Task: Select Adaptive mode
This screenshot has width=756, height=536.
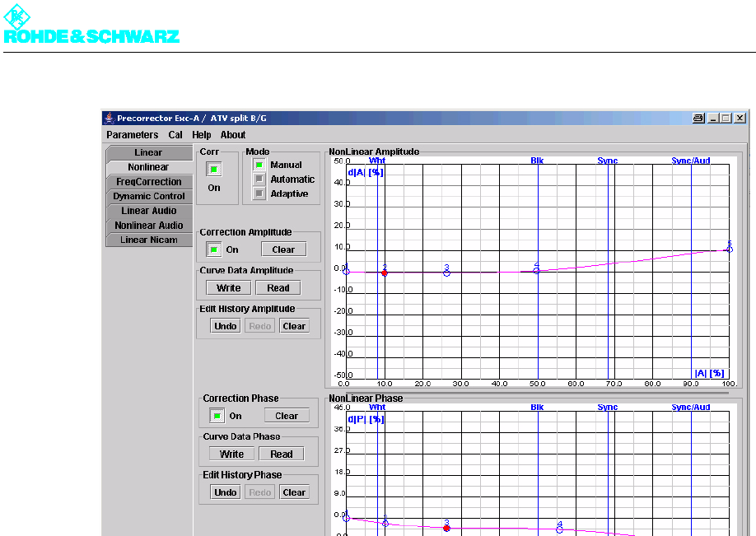Action: point(259,193)
